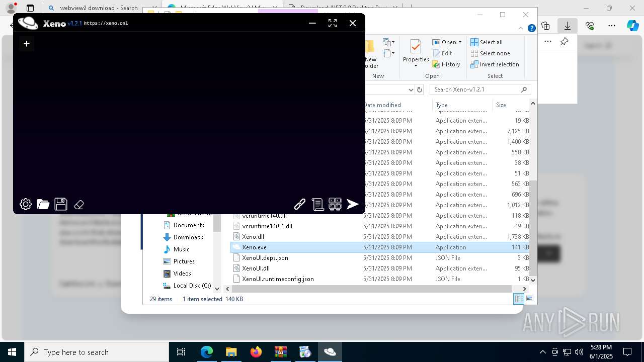Expand the Properties dropdown arrow

[x=416, y=65]
